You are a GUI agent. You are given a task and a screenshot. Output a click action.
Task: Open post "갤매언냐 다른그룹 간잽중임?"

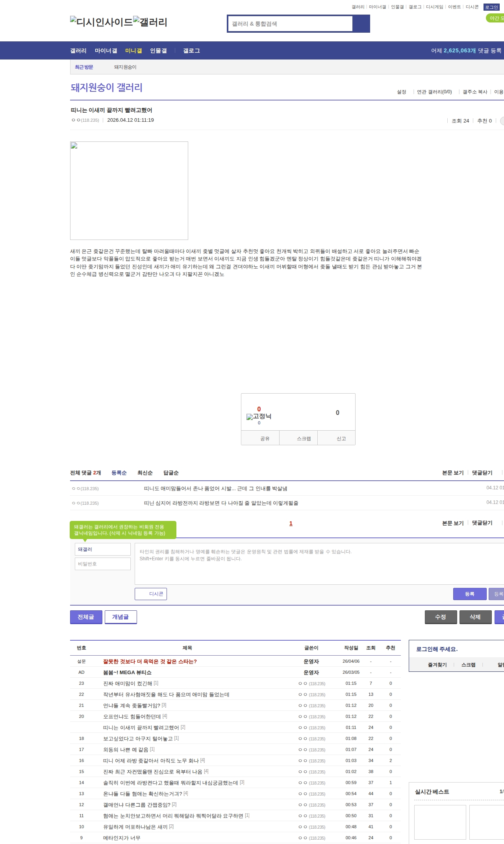(137, 805)
